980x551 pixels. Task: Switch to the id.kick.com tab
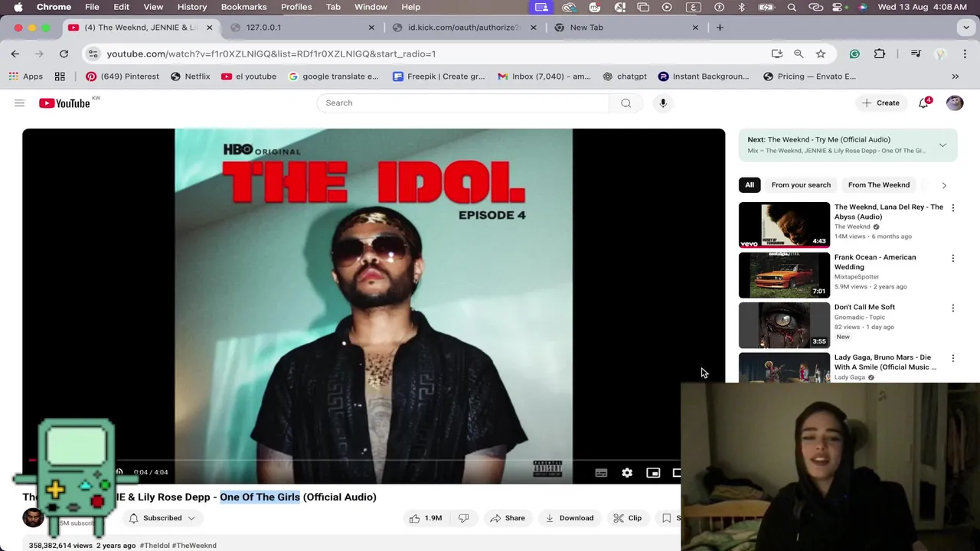point(463,28)
